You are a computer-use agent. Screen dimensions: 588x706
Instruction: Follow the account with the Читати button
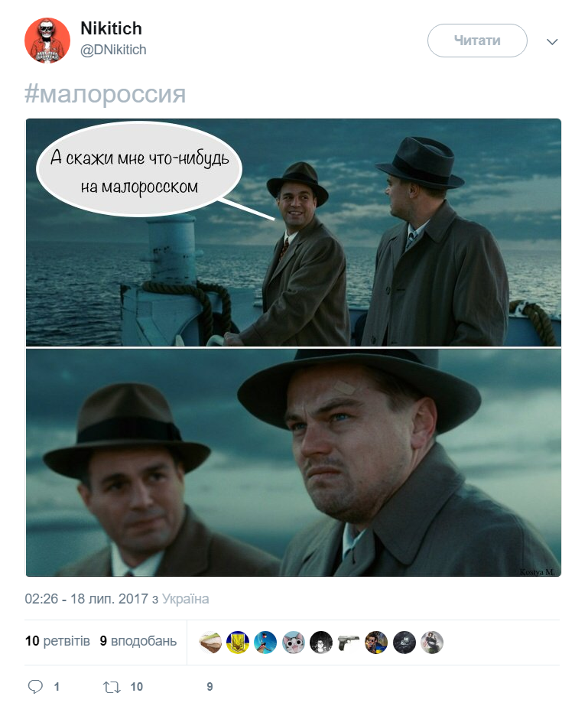coord(477,41)
